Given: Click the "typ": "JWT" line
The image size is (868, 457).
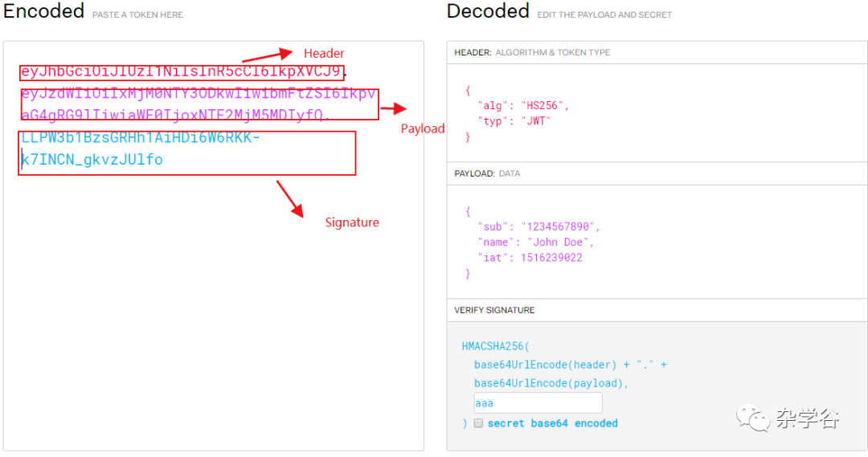Looking at the screenshot, I should coord(514,121).
